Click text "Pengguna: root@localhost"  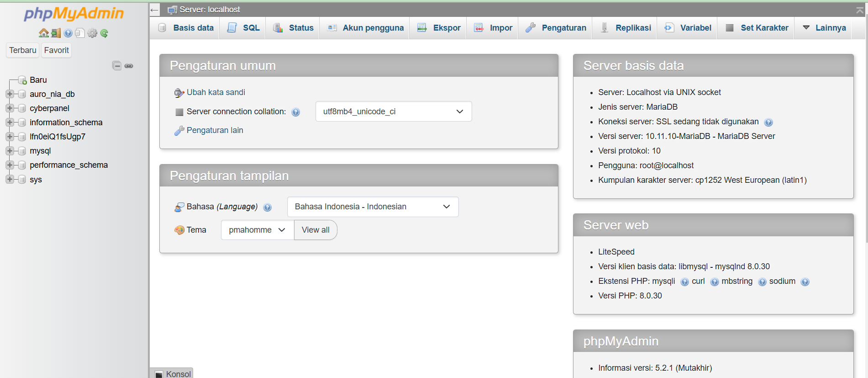pos(646,165)
